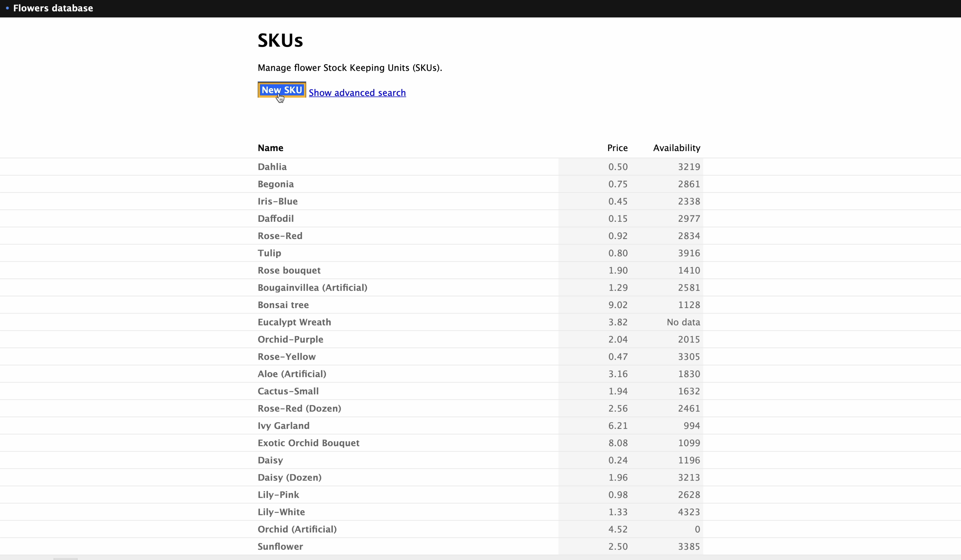The height and width of the screenshot is (560, 961).
Task: Click the blue dot icon in header
Action: pos(7,8)
